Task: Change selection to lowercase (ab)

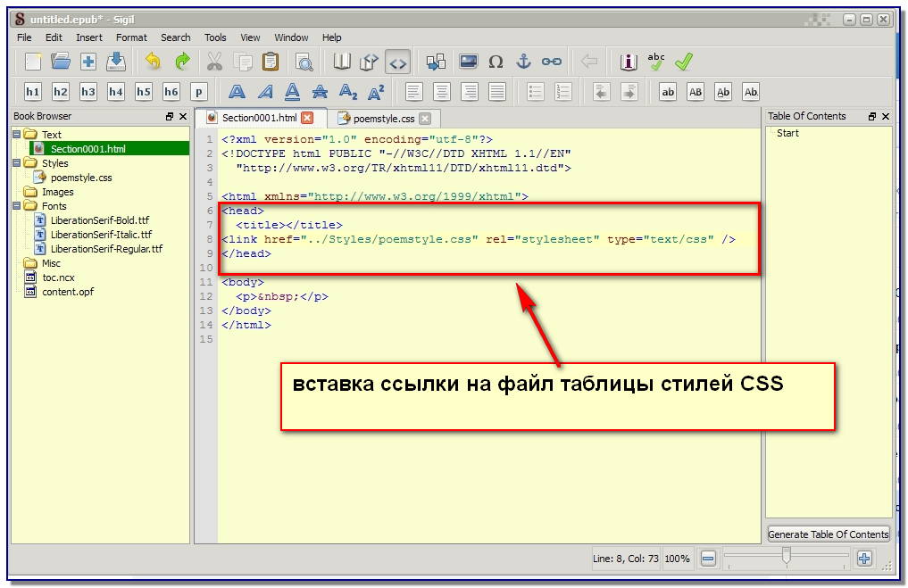Action: 668,91
